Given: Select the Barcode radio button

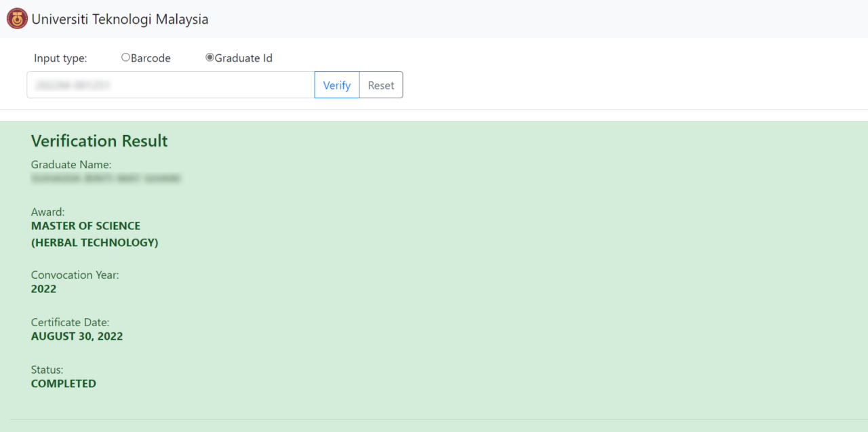Looking at the screenshot, I should coord(125,58).
